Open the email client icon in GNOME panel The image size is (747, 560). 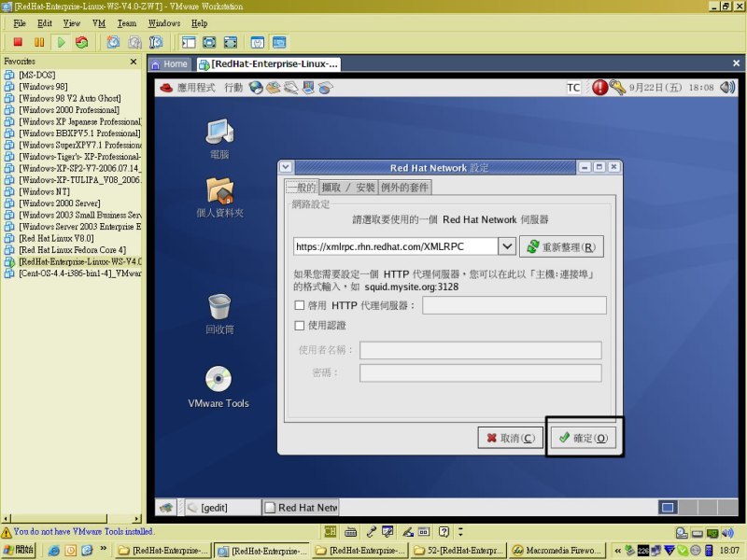coord(273,88)
